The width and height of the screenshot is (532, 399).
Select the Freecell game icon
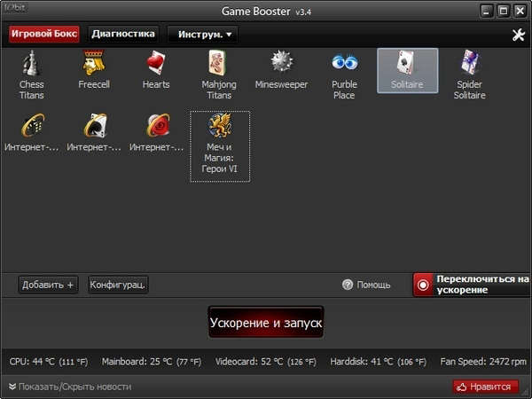94,63
